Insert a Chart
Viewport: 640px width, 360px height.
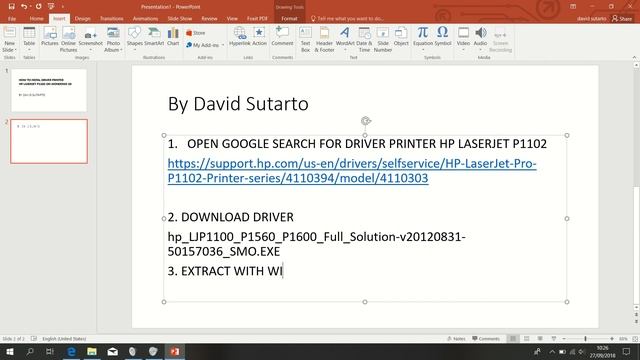pyautogui.click(x=173, y=37)
